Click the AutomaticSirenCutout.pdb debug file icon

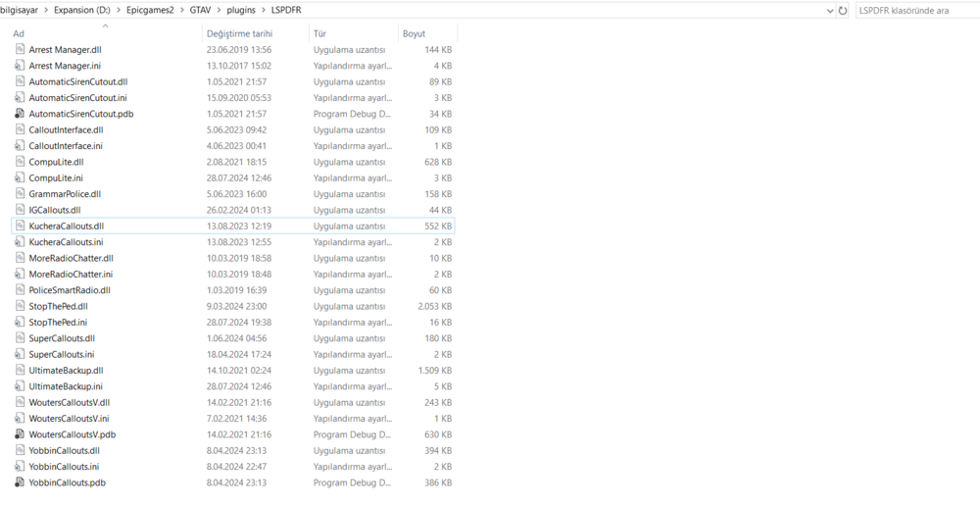20,114
